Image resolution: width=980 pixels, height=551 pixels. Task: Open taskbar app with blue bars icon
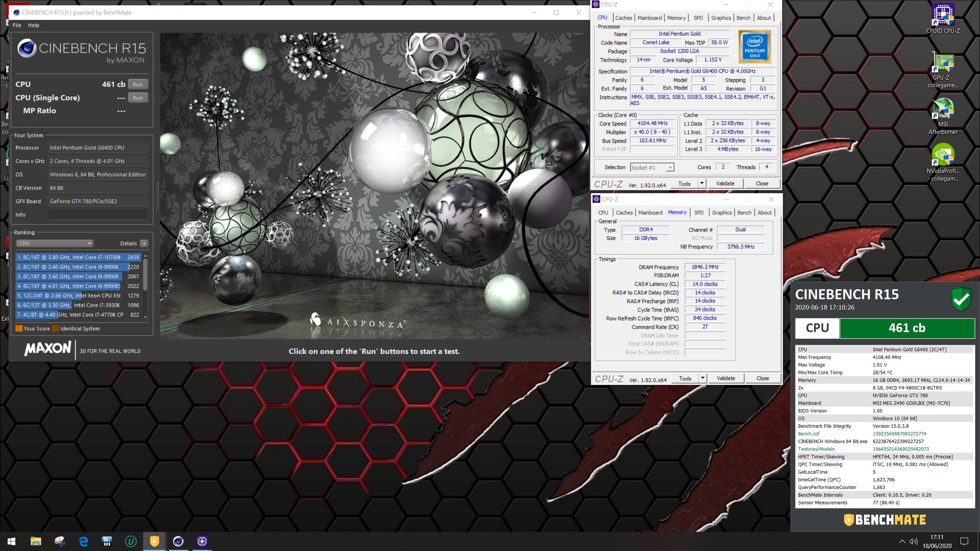click(107, 541)
